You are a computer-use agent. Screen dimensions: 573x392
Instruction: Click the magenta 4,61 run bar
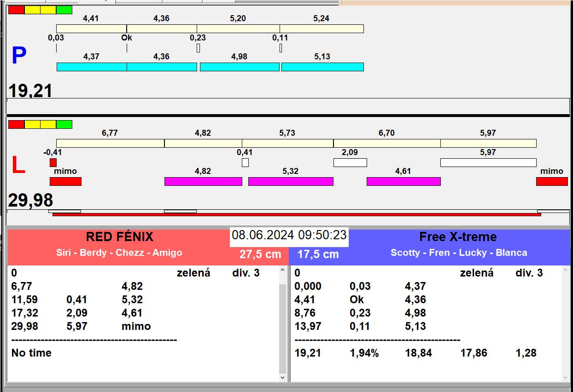click(x=403, y=181)
